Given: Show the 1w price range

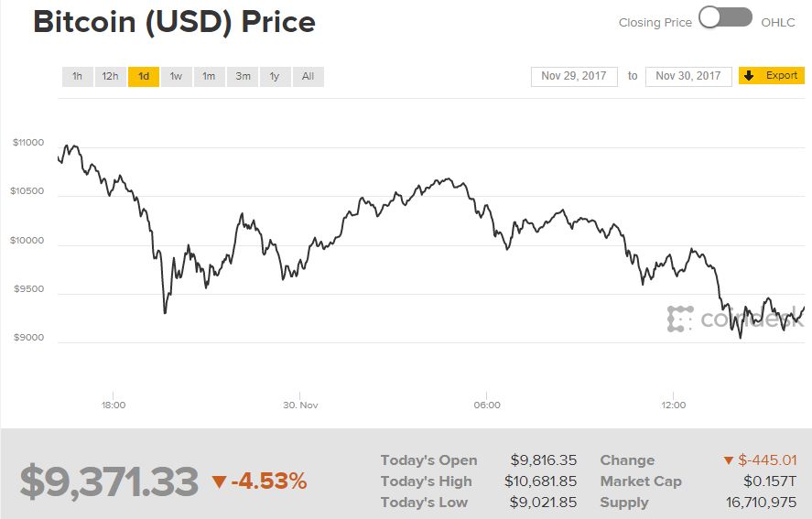Looking at the screenshot, I should [177, 76].
